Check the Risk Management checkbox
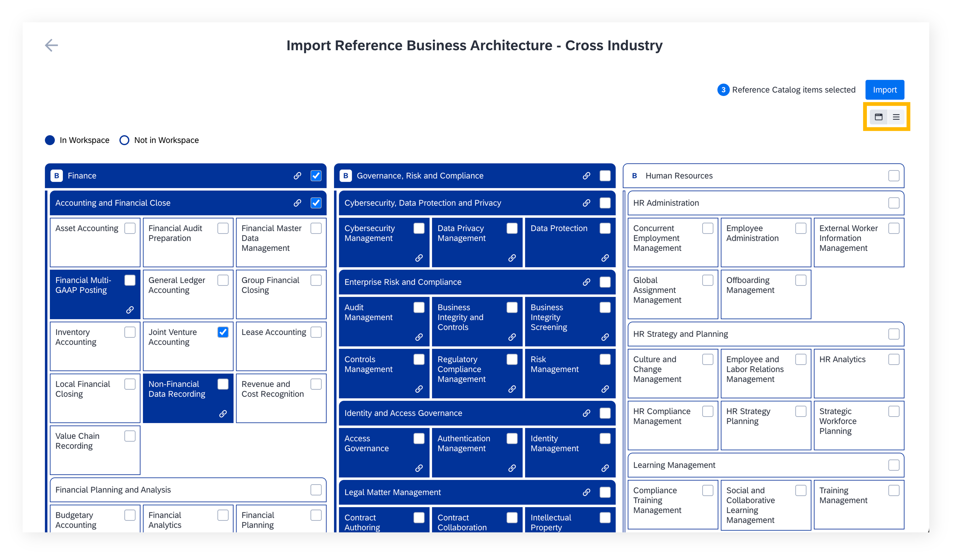The width and height of the screenshot is (957, 560). point(605,360)
